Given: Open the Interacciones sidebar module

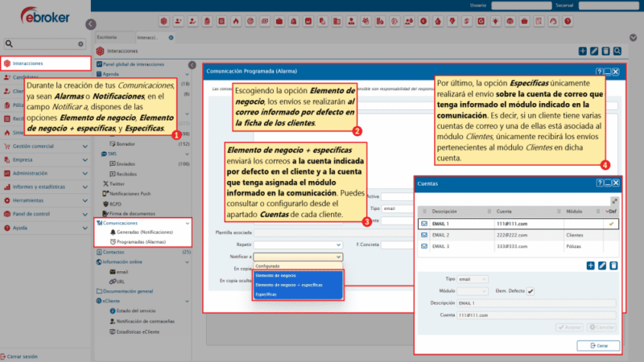Looking at the screenshot, I should (46, 64).
